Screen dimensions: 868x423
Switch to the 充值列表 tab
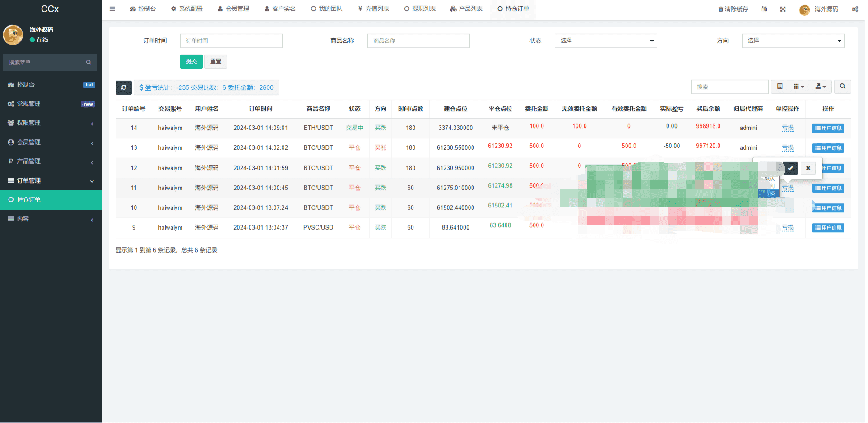[x=374, y=9]
